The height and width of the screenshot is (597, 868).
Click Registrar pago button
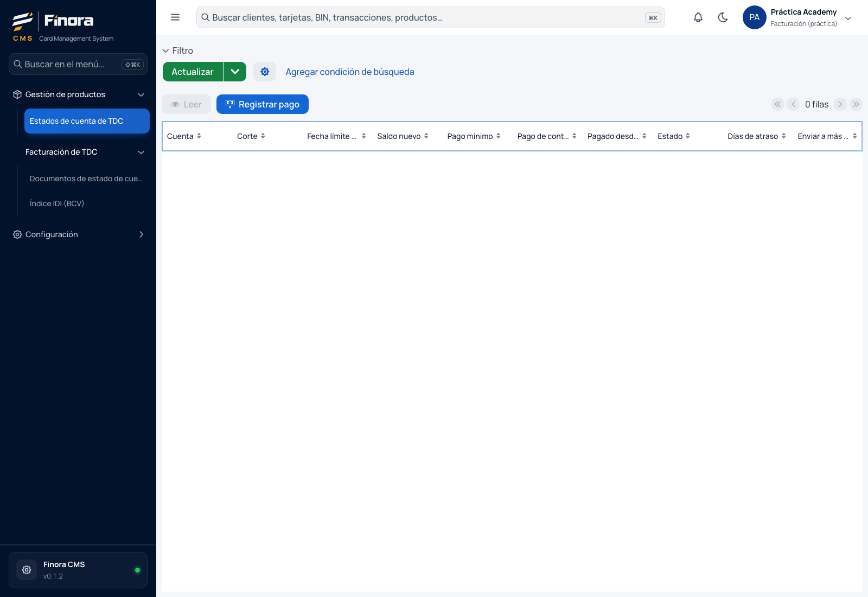coord(263,104)
